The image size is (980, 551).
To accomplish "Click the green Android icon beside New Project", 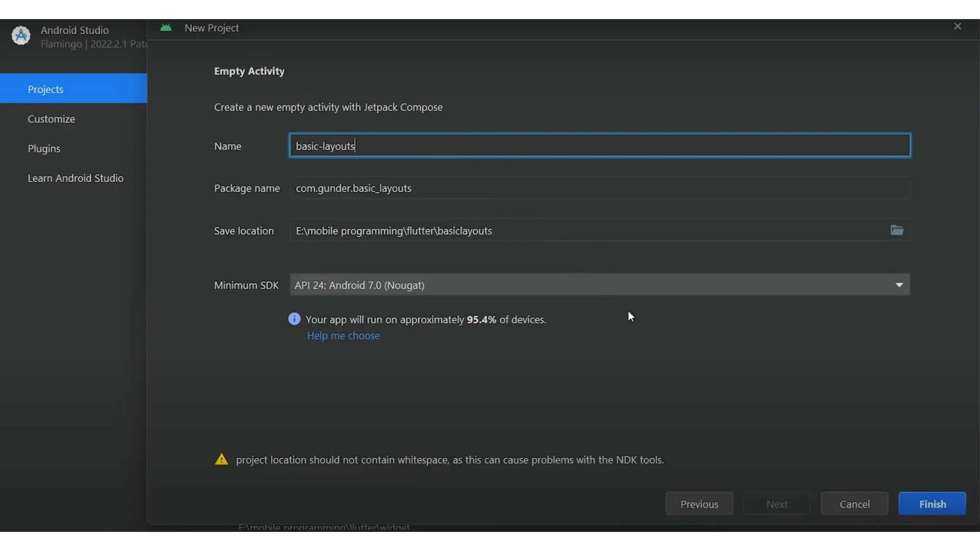I will (166, 28).
